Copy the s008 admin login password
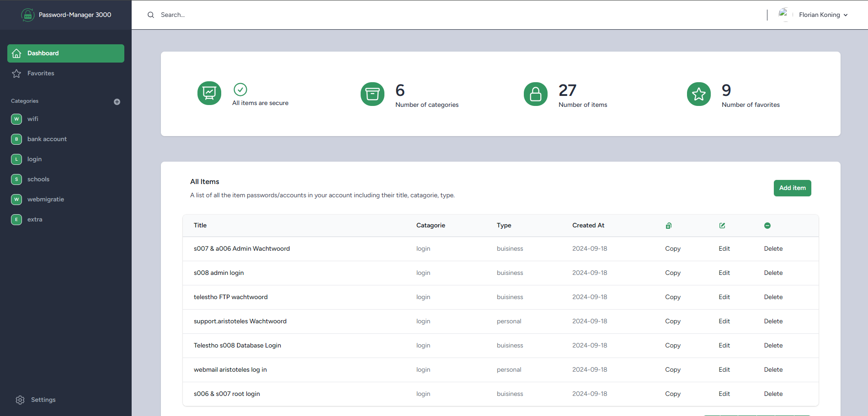This screenshot has height=416, width=868. coord(672,273)
